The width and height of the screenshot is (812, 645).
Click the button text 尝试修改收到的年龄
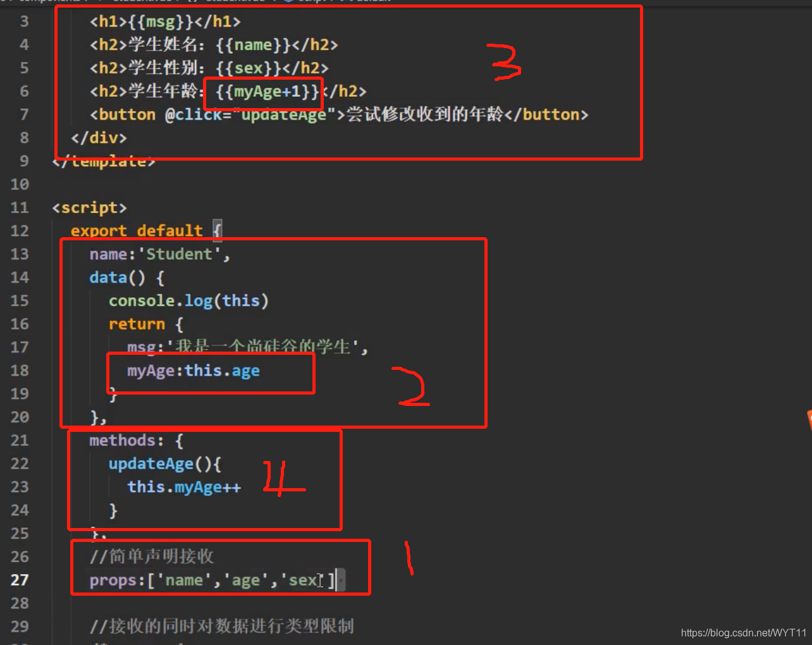click(424, 114)
